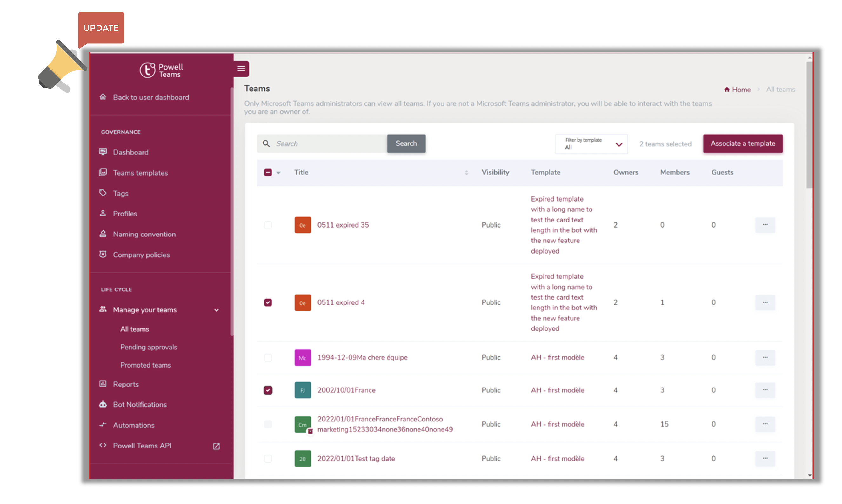Click the Bot Notifications robot icon
The width and height of the screenshot is (842, 504).
pos(103,404)
